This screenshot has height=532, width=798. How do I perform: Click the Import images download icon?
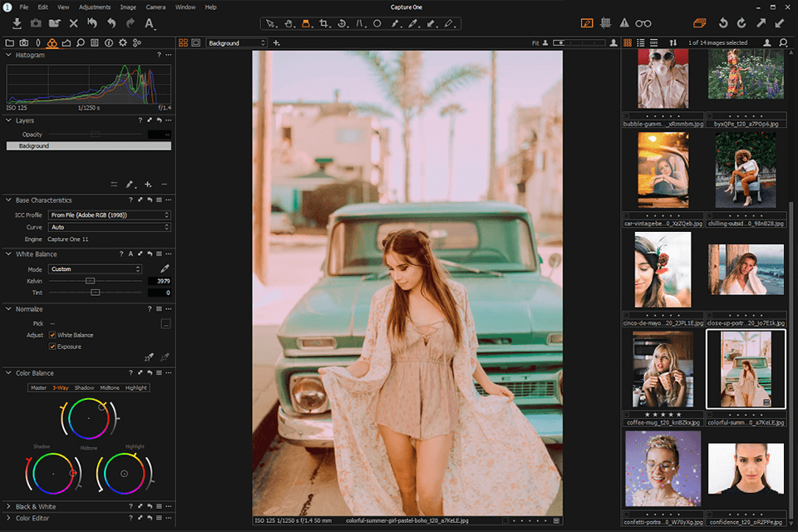[17, 23]
